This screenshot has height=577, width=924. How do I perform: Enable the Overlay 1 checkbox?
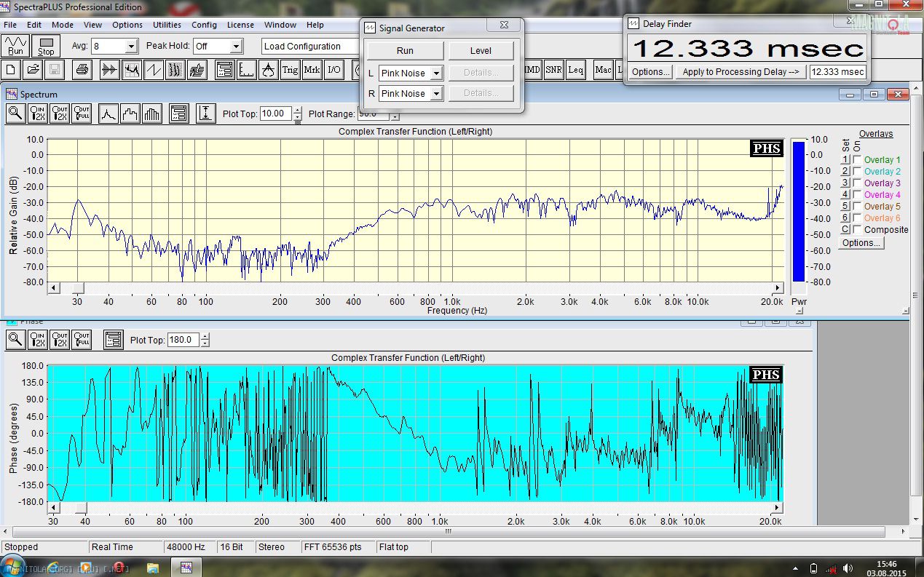858,160
